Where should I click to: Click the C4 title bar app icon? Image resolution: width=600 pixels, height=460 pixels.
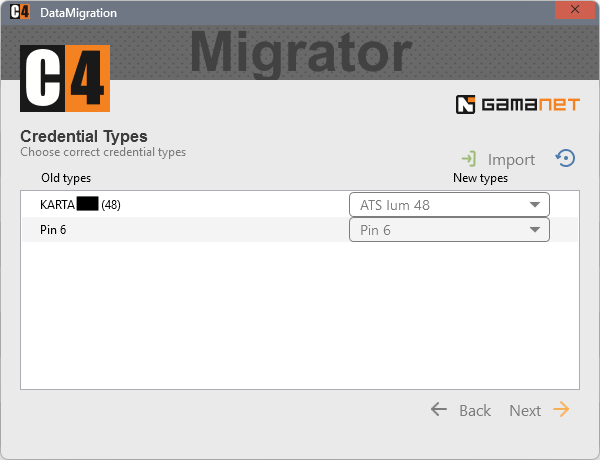pyautogui.click(x=20, y=12)
